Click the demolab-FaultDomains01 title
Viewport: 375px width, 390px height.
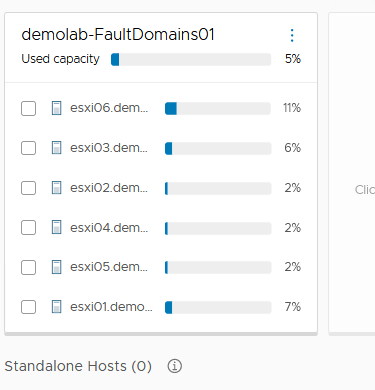click(118, 35)
